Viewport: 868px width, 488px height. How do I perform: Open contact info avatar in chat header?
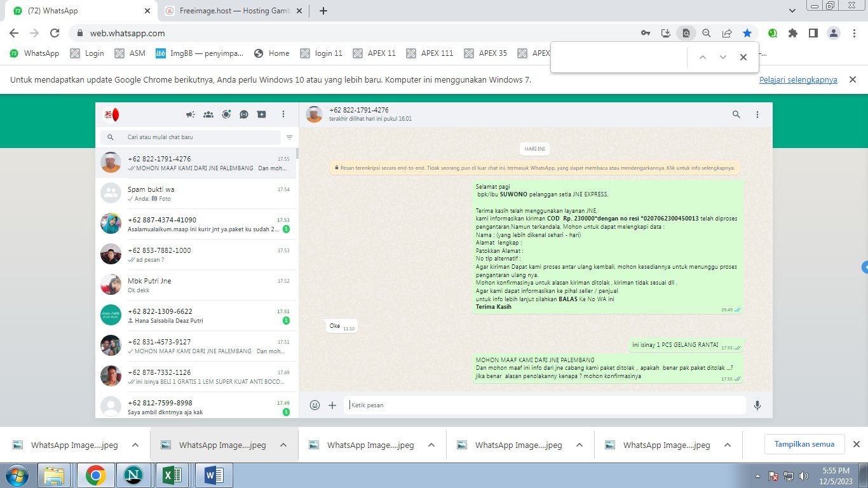314,114
